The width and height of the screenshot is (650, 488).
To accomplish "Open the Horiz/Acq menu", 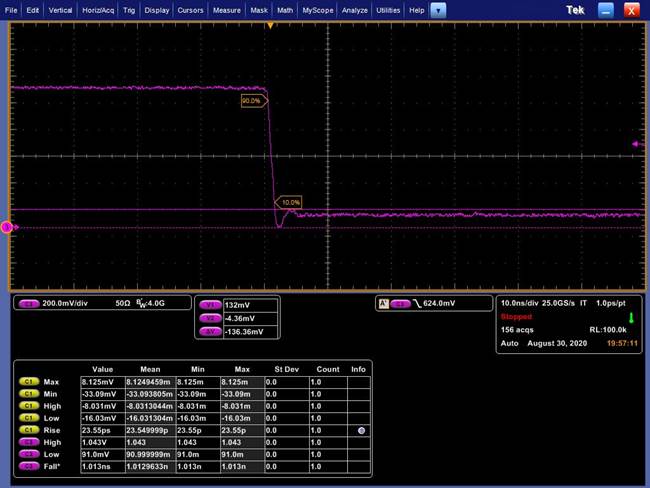I will point(98,10).
